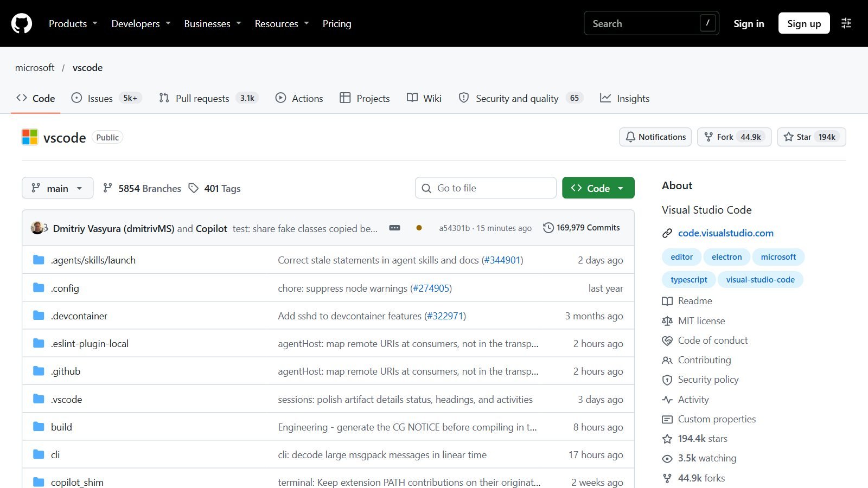Select the electron topic tag
868x488 pixels.
(x=727, y=257)
